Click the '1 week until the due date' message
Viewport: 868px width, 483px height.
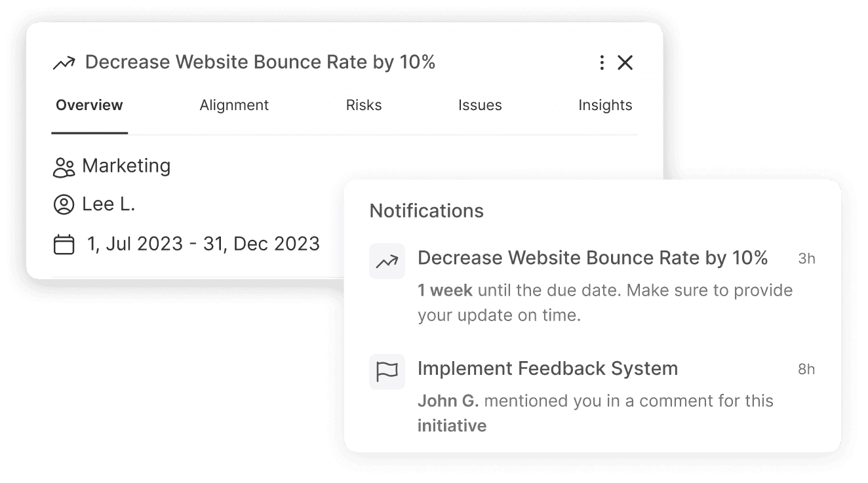(605, 303)
